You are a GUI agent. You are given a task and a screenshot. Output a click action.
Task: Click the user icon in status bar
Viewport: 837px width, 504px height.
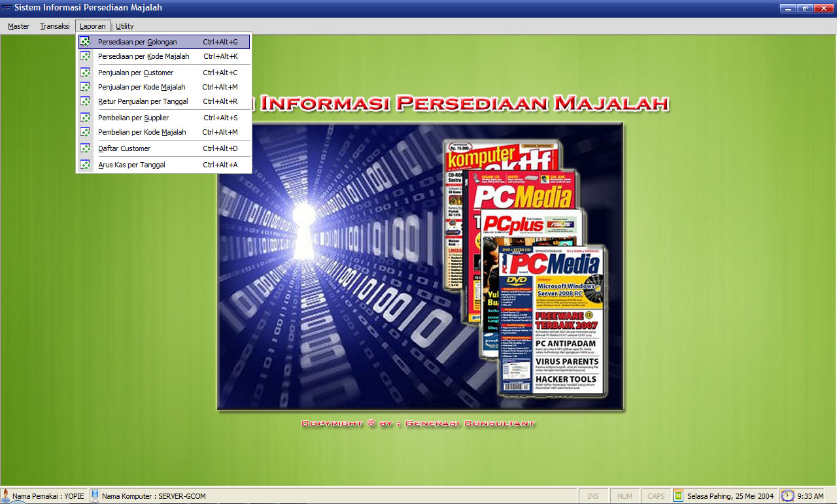(6, 496)
